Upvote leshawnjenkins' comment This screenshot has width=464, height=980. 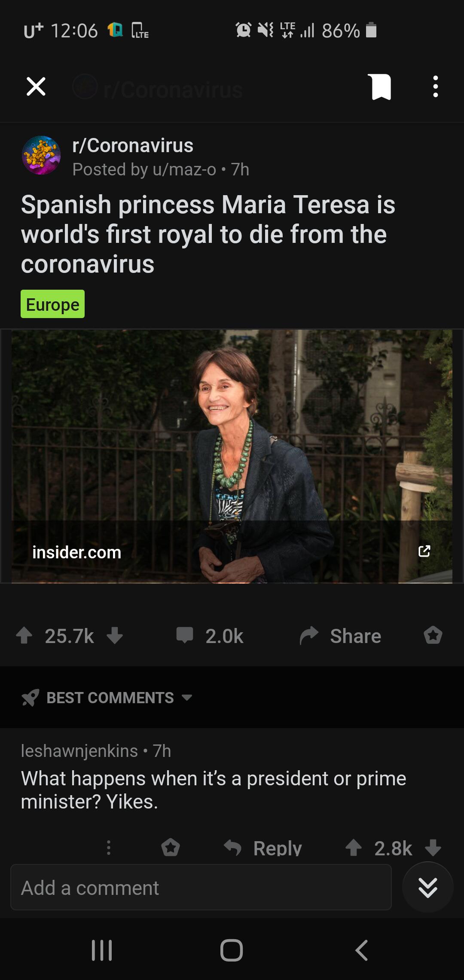(354, 848)
